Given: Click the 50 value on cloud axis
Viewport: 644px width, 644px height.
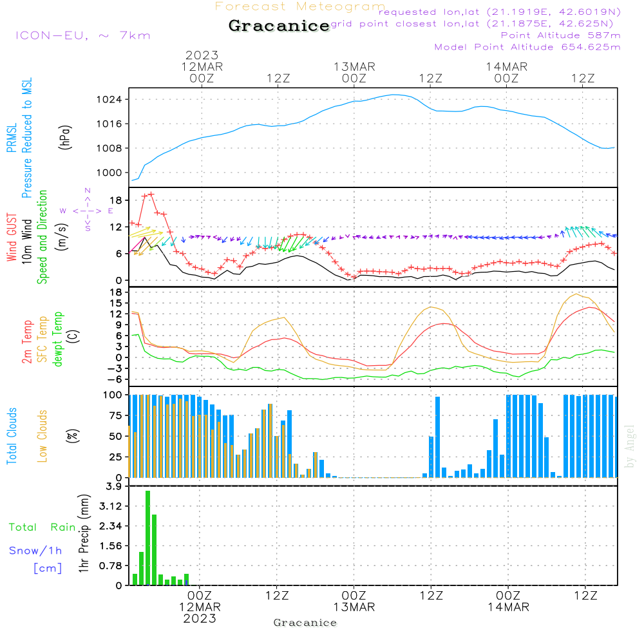Looking at the screenshot, I should coord(116,436).
